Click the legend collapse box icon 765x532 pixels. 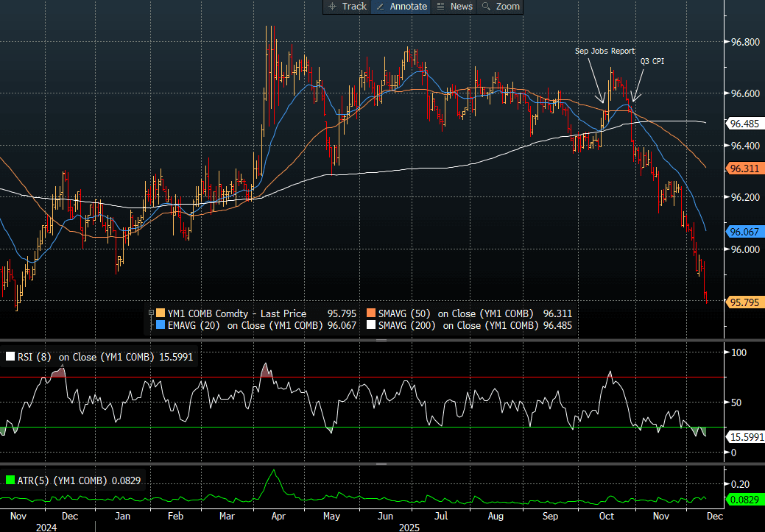tap(151, 313)
